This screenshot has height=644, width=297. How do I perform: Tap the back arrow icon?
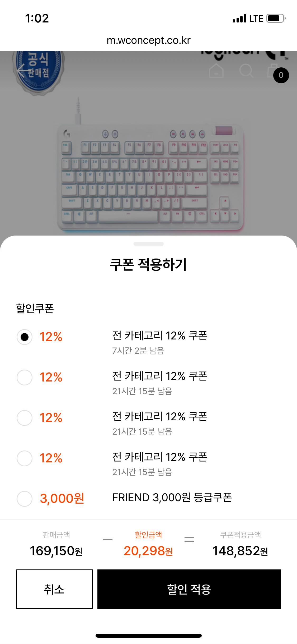point(24,71)
